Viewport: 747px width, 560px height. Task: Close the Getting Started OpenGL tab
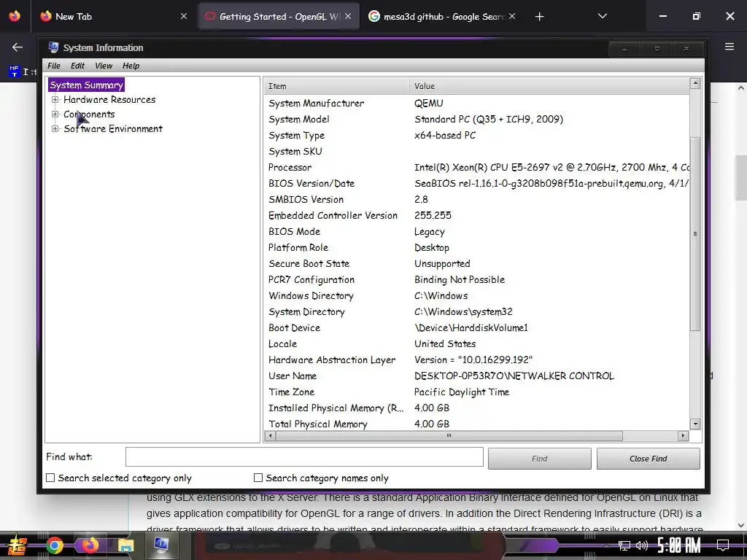click(348, 16)
